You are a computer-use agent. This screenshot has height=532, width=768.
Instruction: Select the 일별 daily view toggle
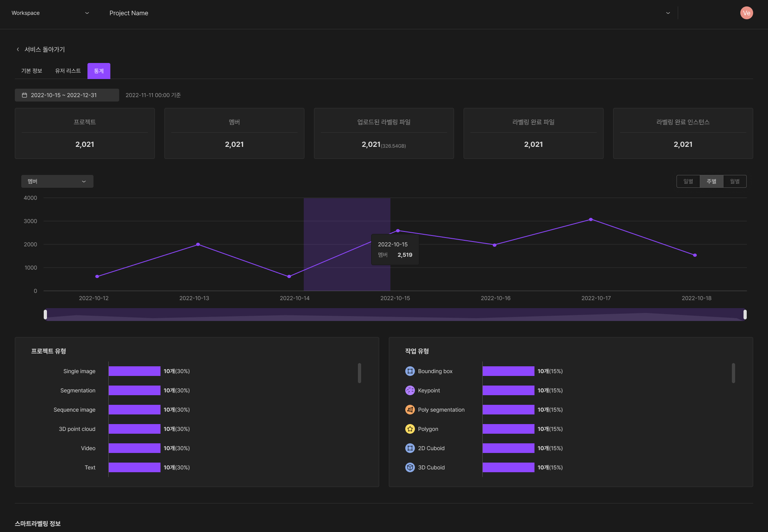coord(688,181)
